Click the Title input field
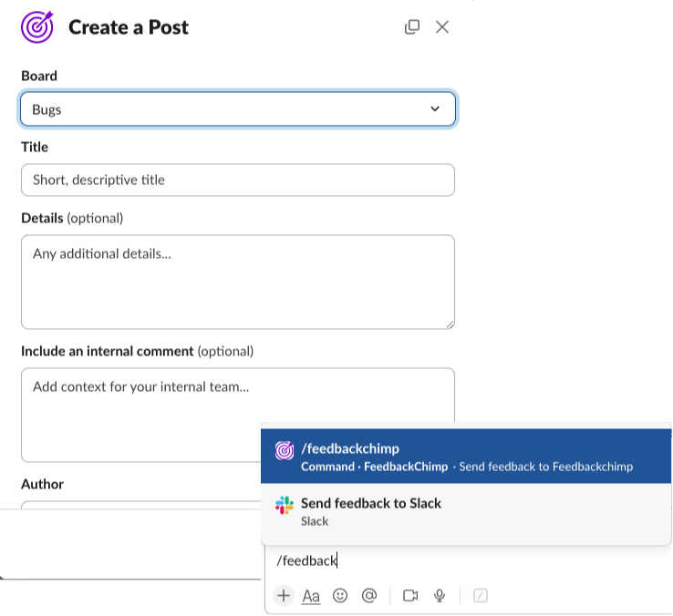This screenshot has width=673, height=616. (x=237, y=180)
